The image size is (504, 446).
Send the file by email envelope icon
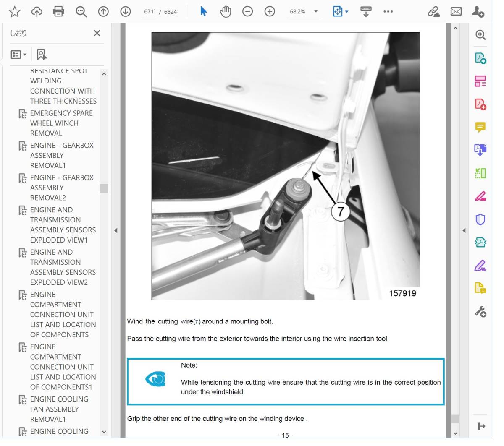[x=456, y=12]
